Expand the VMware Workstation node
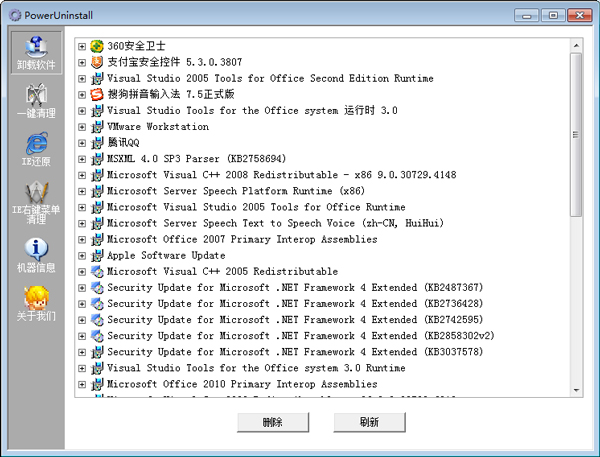This screenshot has width=600, height=457. pos(82,127)
